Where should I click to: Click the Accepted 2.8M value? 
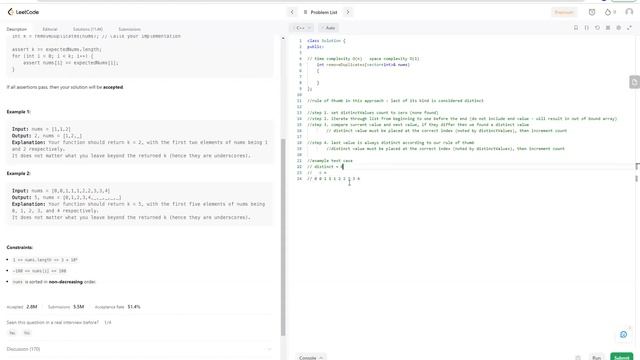coord(32,307)
